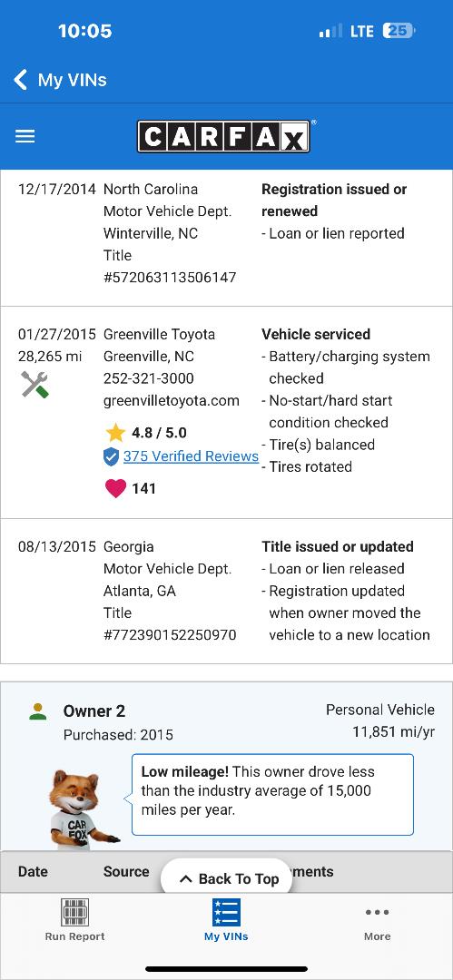The image size is (453, 980).
Task: Tap the battery status indicator
Action: (x=399, y=31)
